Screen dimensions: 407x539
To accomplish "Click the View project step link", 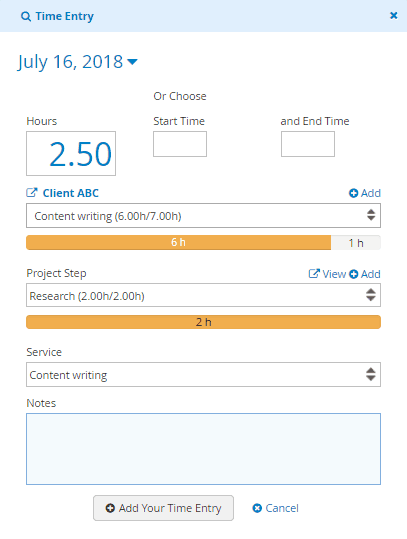I will [x=327, y=274].
